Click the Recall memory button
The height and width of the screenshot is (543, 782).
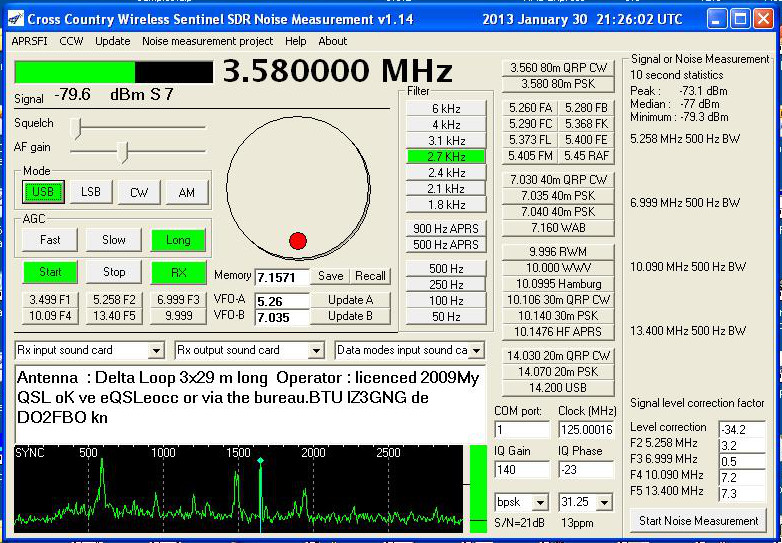click(x=370, y=276)
